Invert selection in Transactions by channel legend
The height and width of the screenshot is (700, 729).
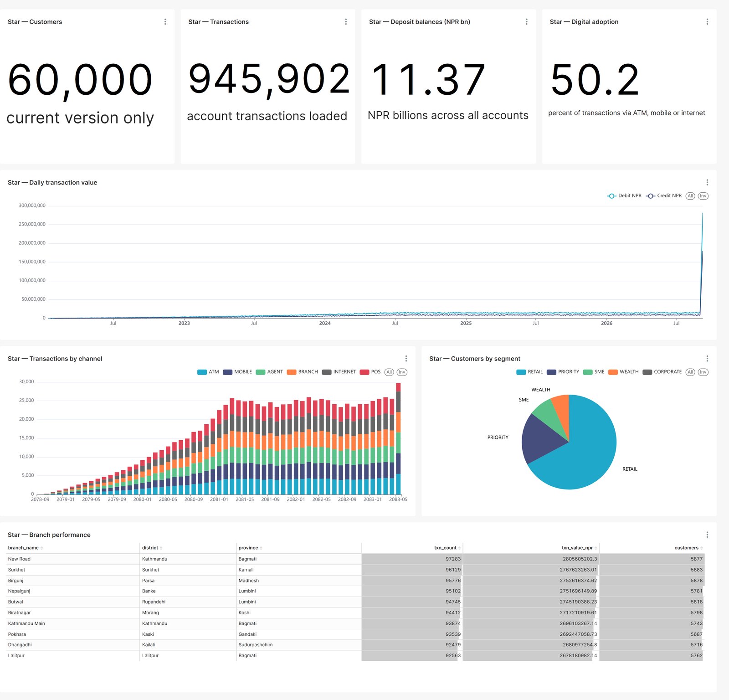(402, 372)
